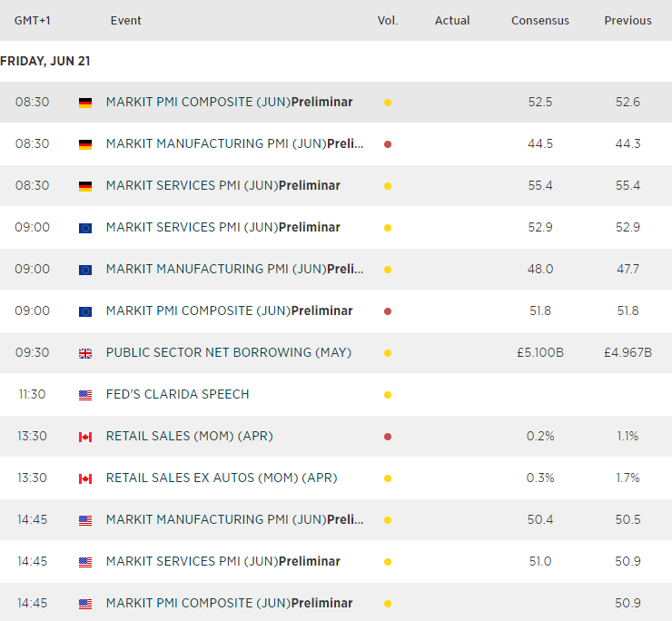The width and height of the screenshot is (672, 621).
Task: Click the Vol. column header
Action: [x=388, y=21]
